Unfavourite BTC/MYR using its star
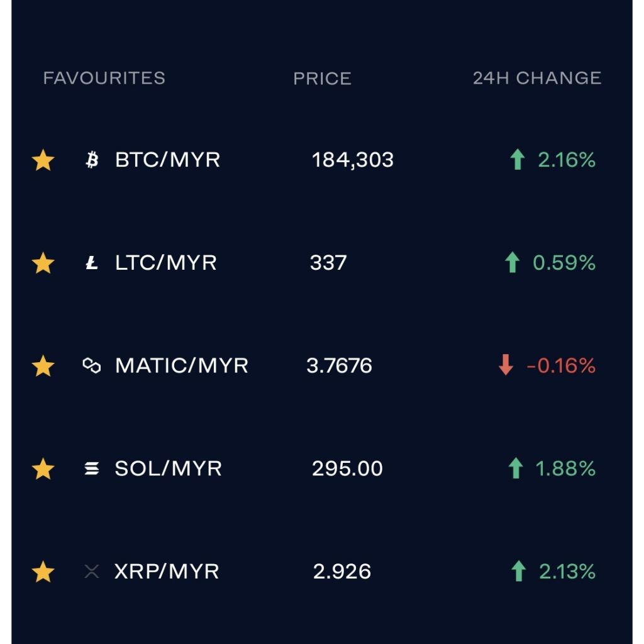 (43, 160)
